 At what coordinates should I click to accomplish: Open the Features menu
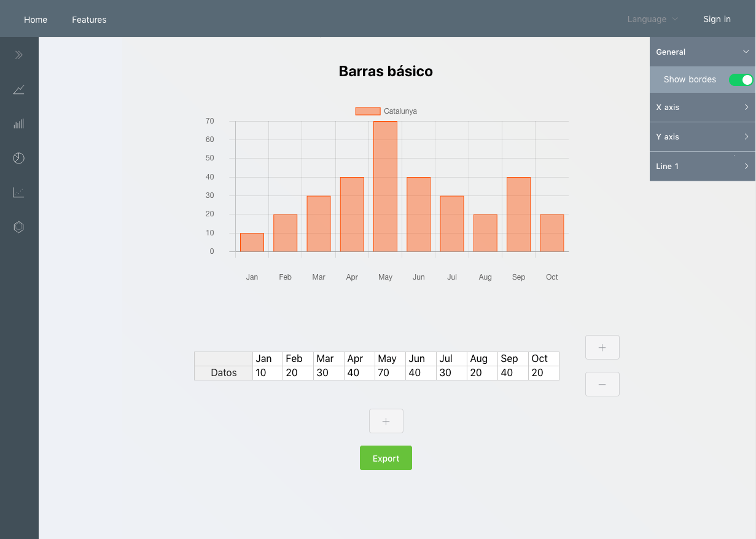[89, 19]
